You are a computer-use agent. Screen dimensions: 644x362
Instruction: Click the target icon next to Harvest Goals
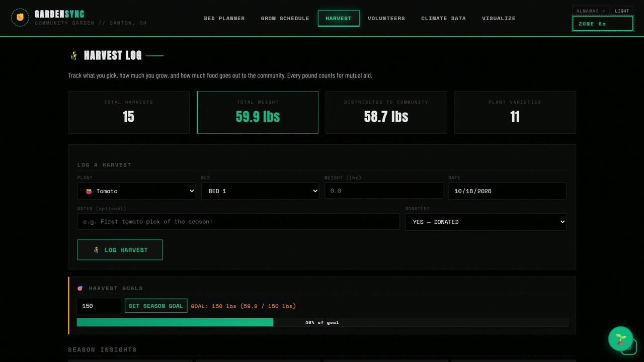click(x=80, y=288)
